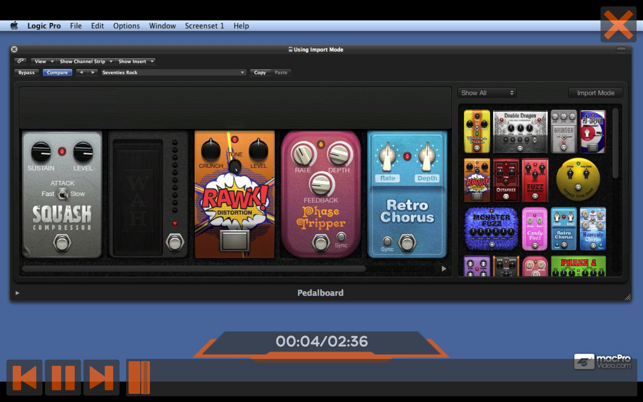This screenshot has height=402, width=643.
Task: Skip to next video chapter
Action: [101, 377]
